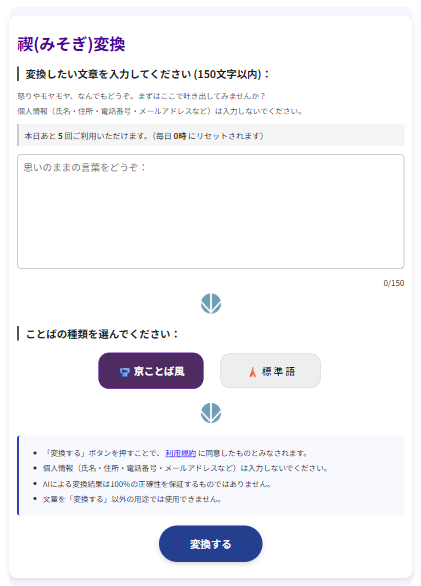Viewport: 421px width, 586px height.
Task: Click the 怒りやモヤモヤ description text
Action: (x=141, y=96)
